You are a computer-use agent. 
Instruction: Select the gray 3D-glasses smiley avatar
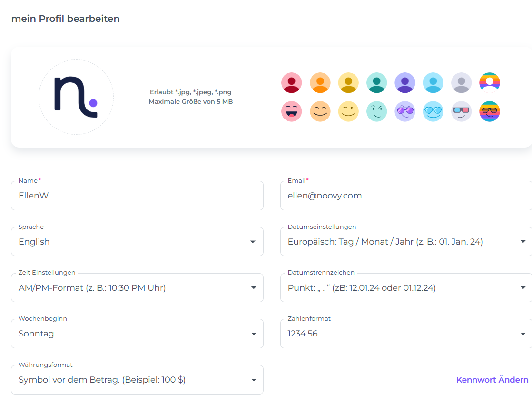(x=461, y=111)
